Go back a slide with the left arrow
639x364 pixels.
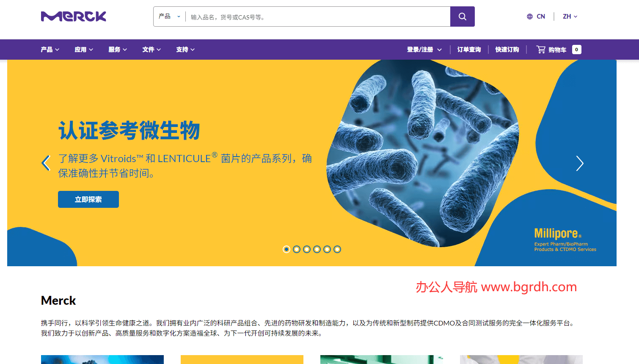46,163
